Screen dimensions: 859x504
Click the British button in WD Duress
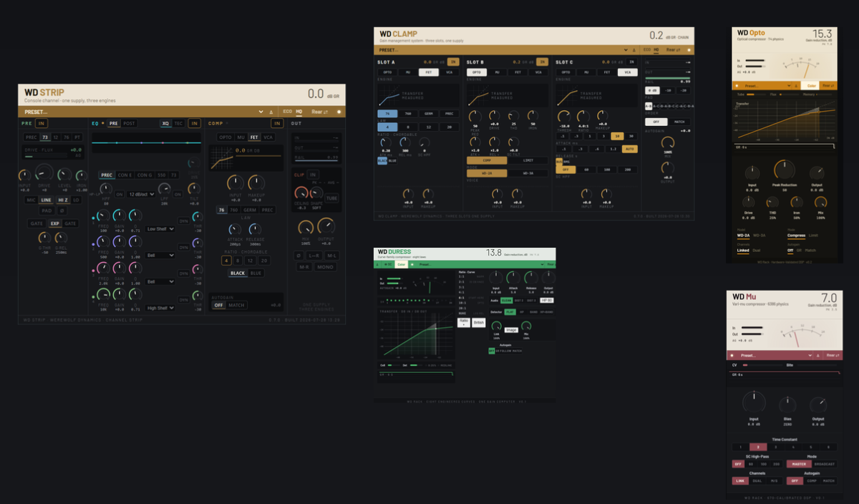[x=479, y=323]
